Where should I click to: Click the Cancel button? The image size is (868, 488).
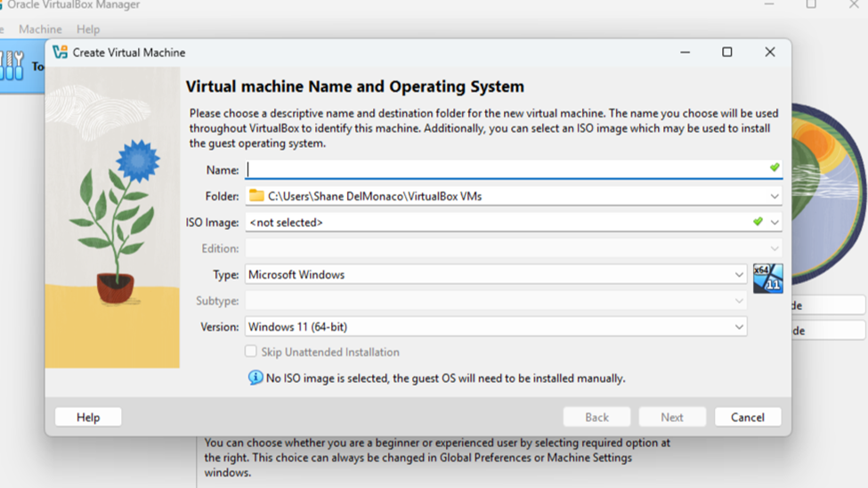pyautogui.click(x=747, y=417)
